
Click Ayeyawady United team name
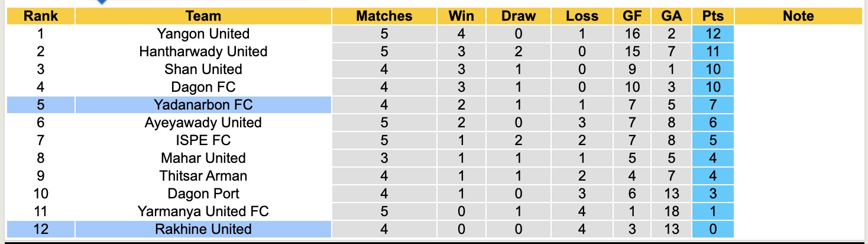coord(203,123)
